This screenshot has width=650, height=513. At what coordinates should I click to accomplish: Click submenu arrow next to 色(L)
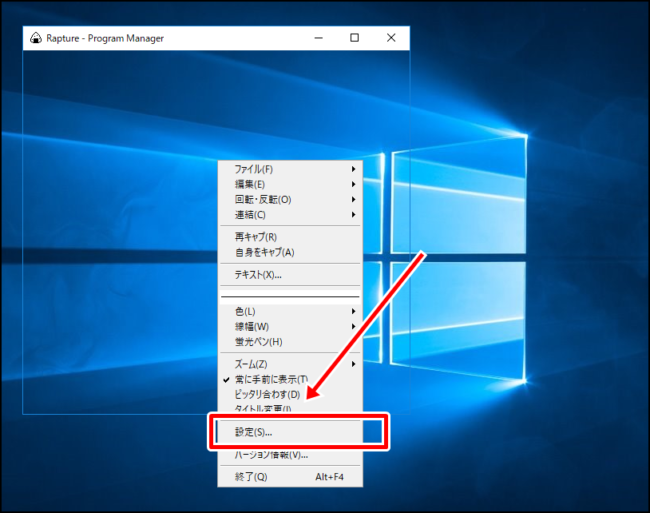click(353, 311)
